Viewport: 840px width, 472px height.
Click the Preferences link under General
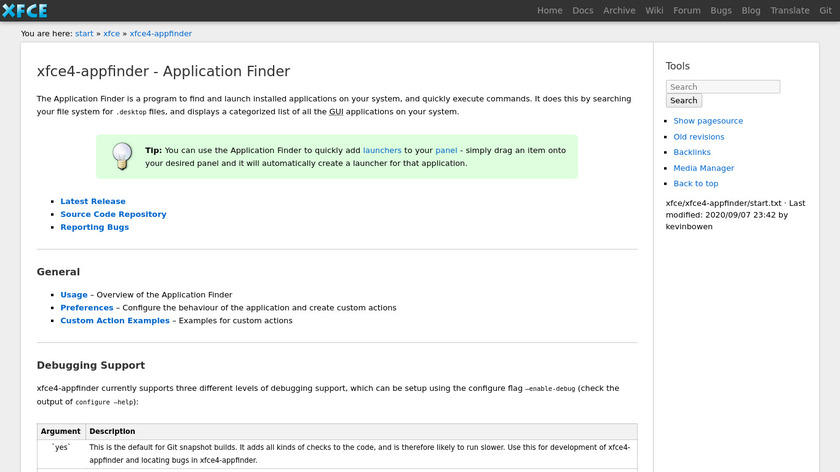click(x=87, y=308)
